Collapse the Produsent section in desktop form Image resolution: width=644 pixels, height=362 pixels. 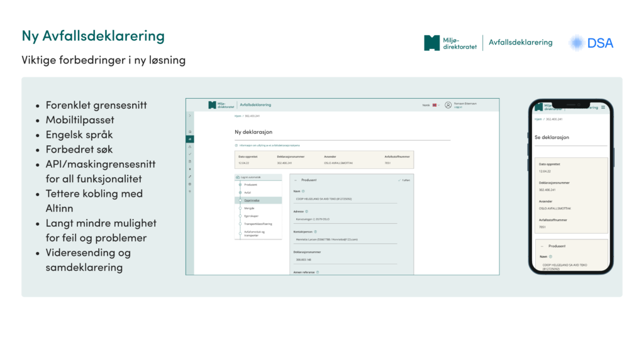pyautogui.click(x=297, y=180)
